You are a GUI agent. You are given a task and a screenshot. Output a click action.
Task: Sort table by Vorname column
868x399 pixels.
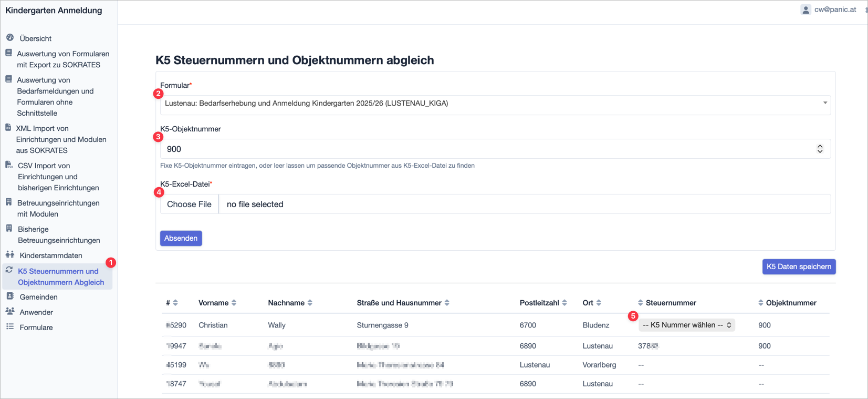(234, 303)
